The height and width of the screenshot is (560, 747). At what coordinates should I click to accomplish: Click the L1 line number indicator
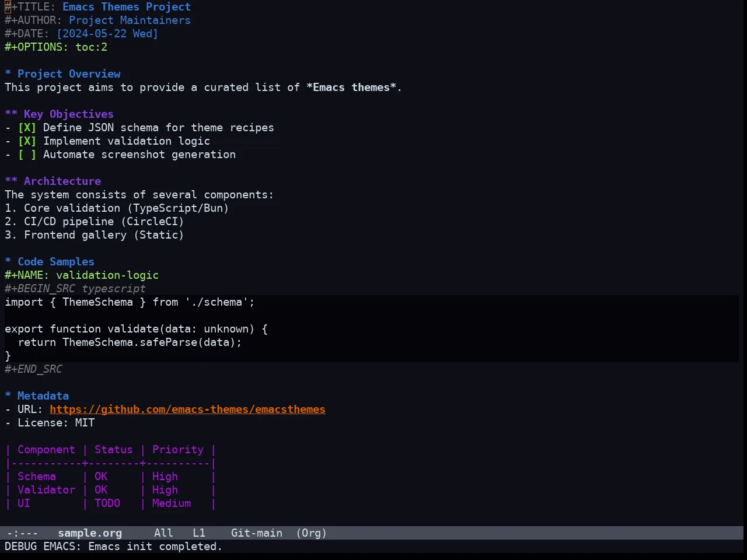click(x=199, y=533)
